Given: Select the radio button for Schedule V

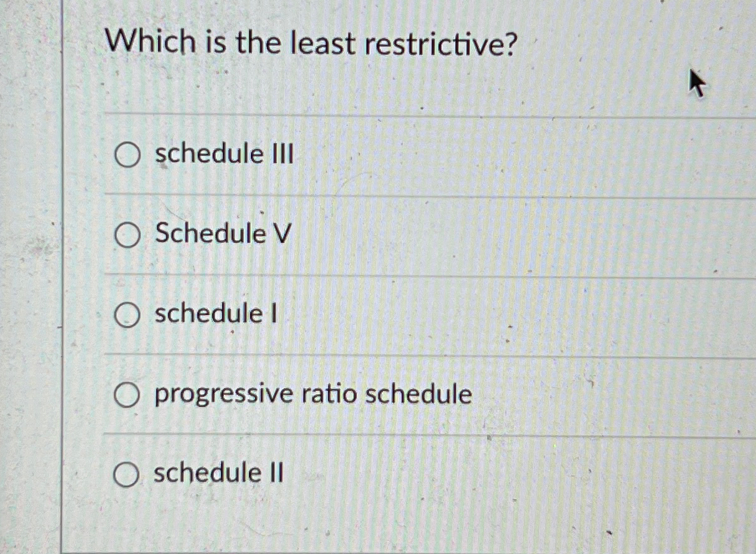Looking at the screenshot, I should pyautogui.click(x=127, y=234).
